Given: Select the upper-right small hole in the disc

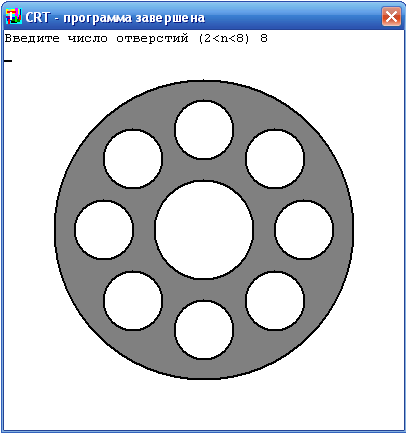Looking at the screenshot, I should pyautogui.click(x=275, y=159).
